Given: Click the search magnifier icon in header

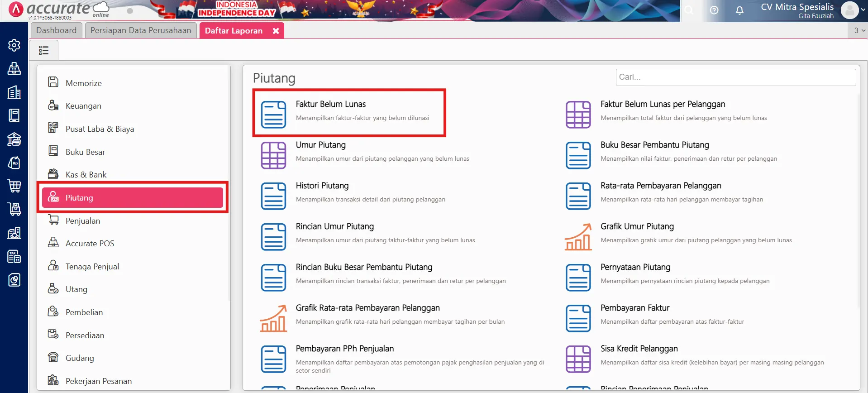Looking at the screenshot, I should pos(689,10).
